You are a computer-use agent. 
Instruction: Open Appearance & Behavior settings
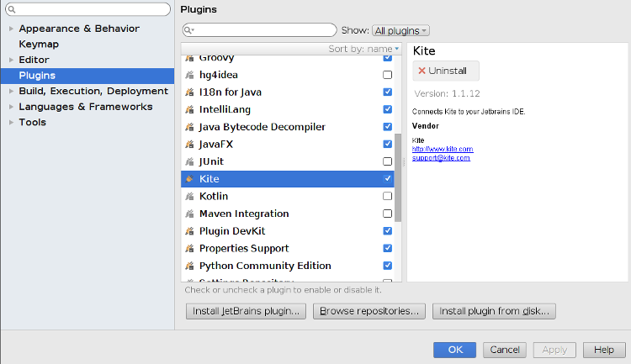(x=79, y=29)
